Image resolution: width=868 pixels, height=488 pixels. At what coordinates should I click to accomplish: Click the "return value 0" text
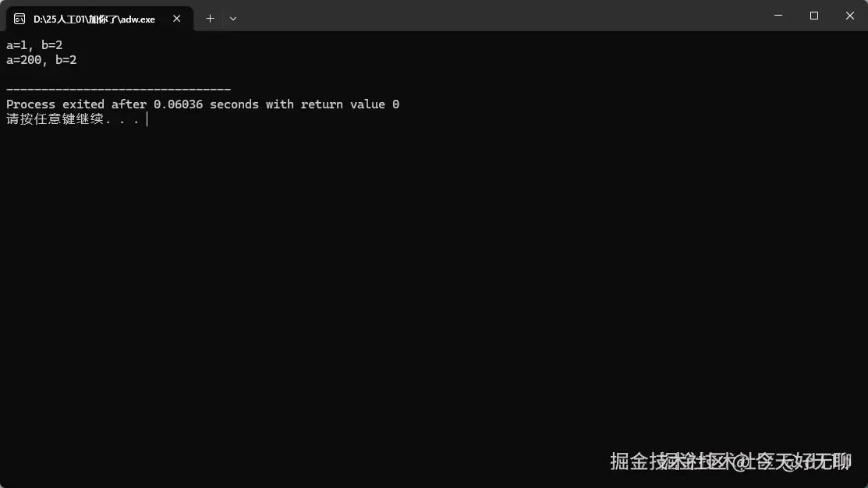point(350,104)
